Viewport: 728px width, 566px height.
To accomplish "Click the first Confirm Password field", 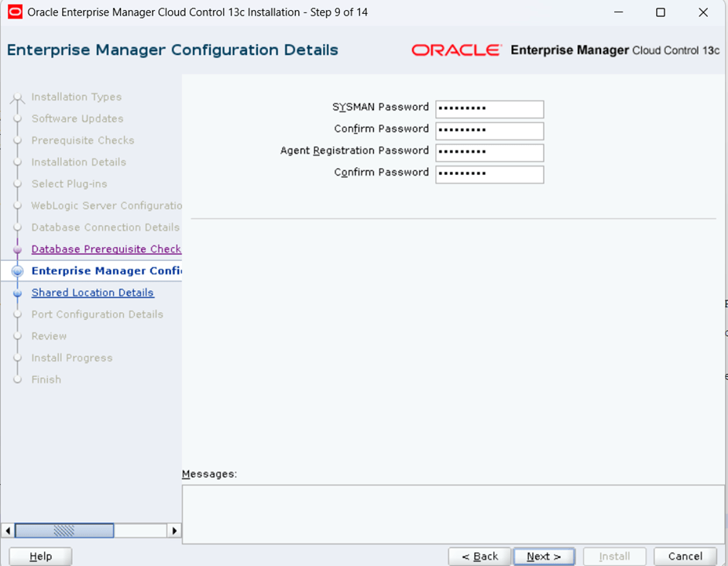I will click(489, 131).
